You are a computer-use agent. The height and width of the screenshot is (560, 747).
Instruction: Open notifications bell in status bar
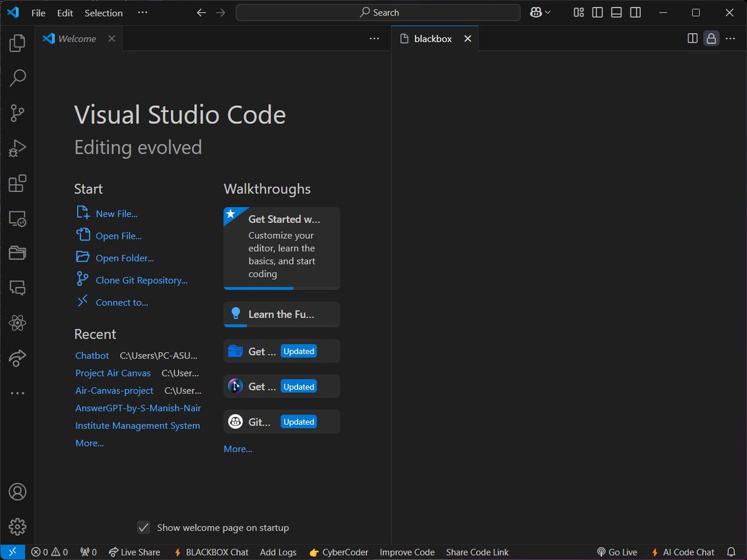[x=731, y=552]
